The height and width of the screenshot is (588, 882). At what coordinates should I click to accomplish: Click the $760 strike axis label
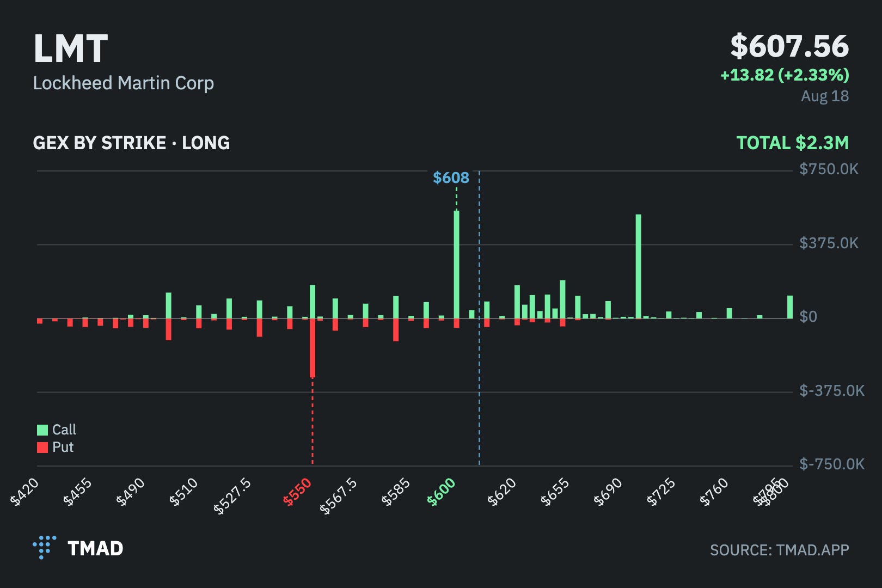point(714,492)
